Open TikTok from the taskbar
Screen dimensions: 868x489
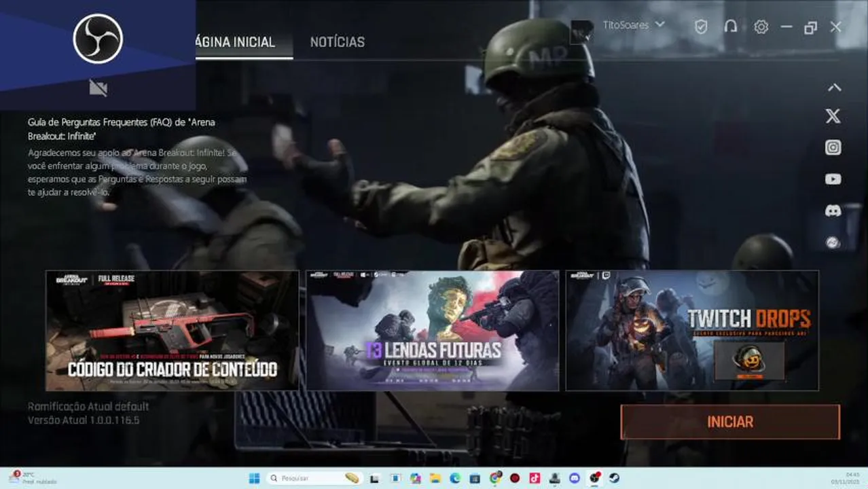[535, 478]
